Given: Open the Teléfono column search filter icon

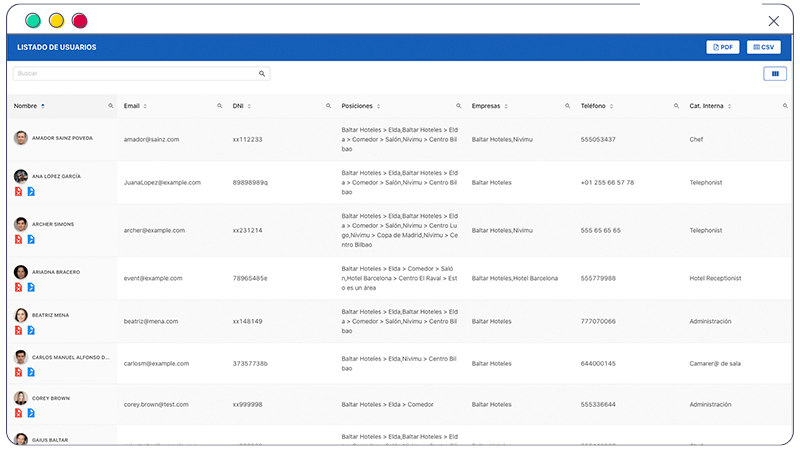Looking at the screenshot, I should click(676, 106).
